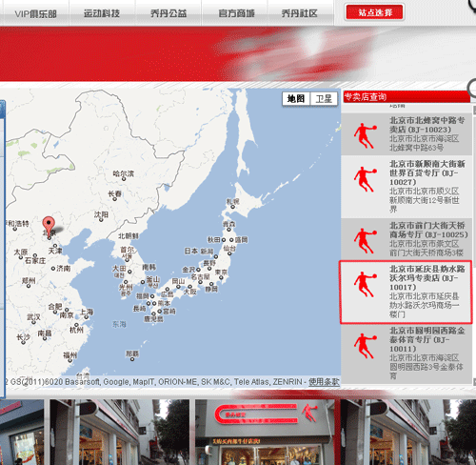Open the 乔丹公益 menu item
Image resolution: width=476 pixels, height=465 pixels.
pyautogui.click(x=169, y=13)
